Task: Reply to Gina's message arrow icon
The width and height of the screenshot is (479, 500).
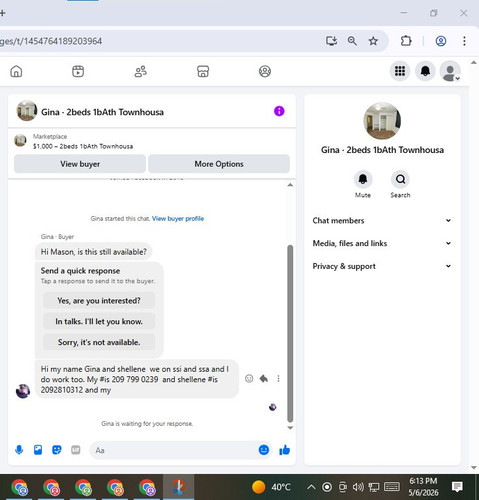Action: 264,378
